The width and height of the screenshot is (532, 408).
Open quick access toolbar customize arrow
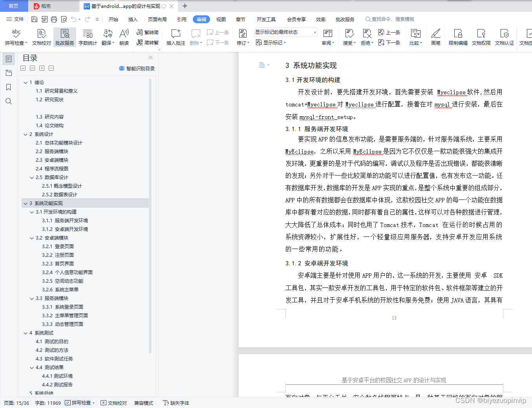click(97, 19)
